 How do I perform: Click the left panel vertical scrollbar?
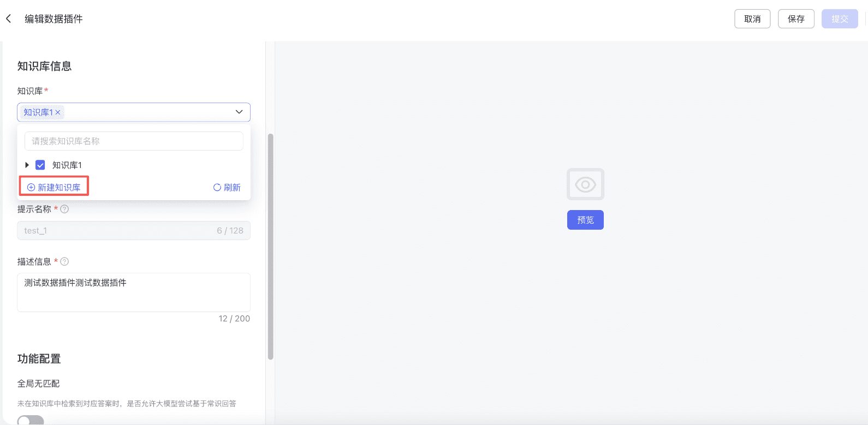point(270,247)
